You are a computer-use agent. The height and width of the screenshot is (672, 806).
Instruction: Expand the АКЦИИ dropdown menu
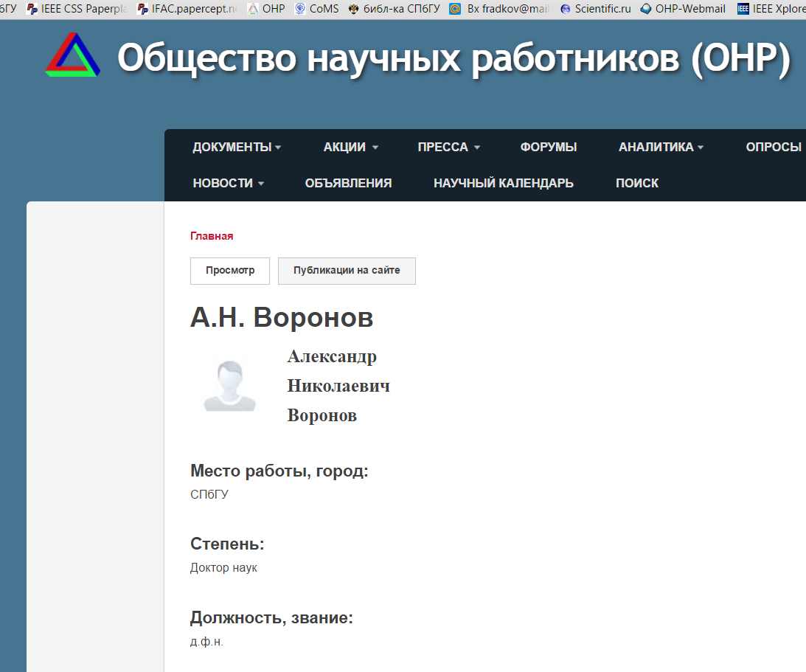[x=350, y=147]
